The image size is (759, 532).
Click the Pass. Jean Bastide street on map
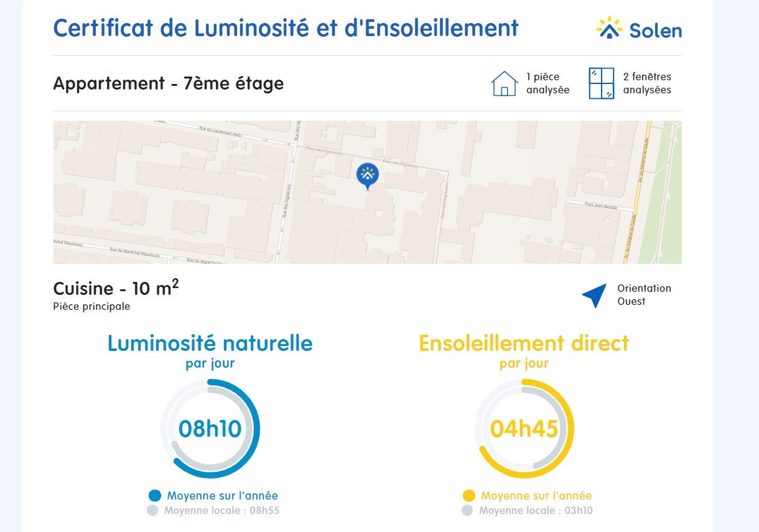[601, 206]
